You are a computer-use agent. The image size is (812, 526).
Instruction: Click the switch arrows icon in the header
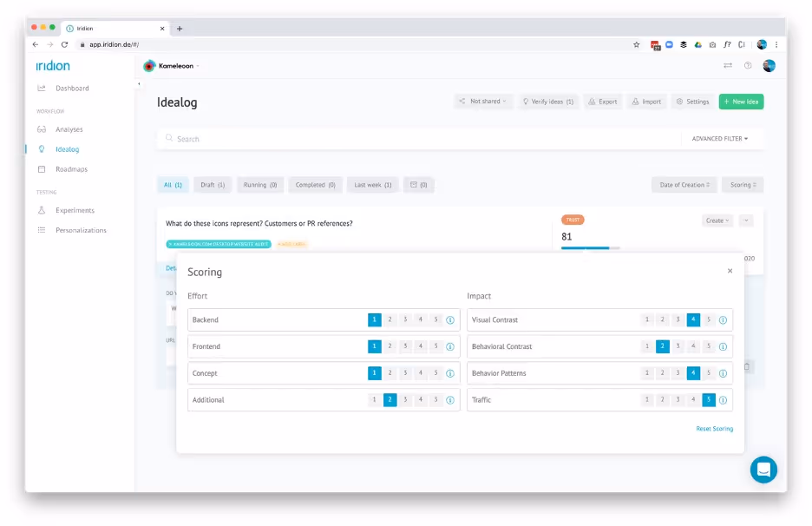[x=728, y=66]
